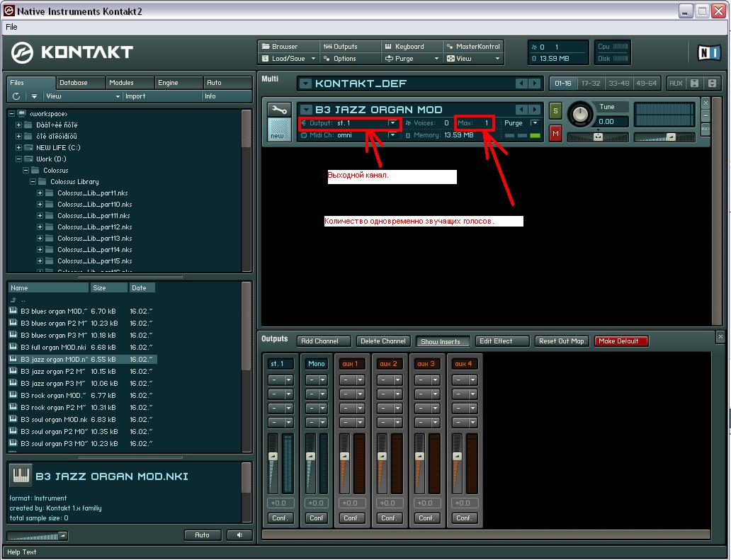Open the eject dropdown icon in Files toolbar

[34, 96]
